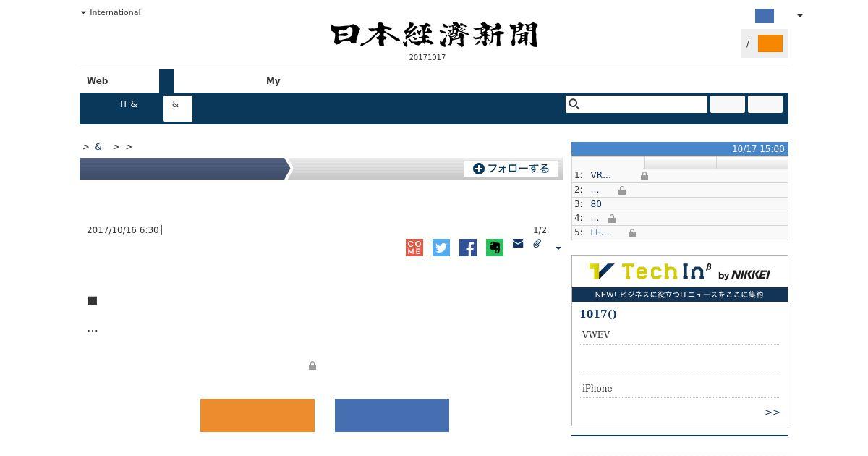The width and height of the screenshot is (868, 456).
Task: Click first white button right of search box
Action: 728,104
